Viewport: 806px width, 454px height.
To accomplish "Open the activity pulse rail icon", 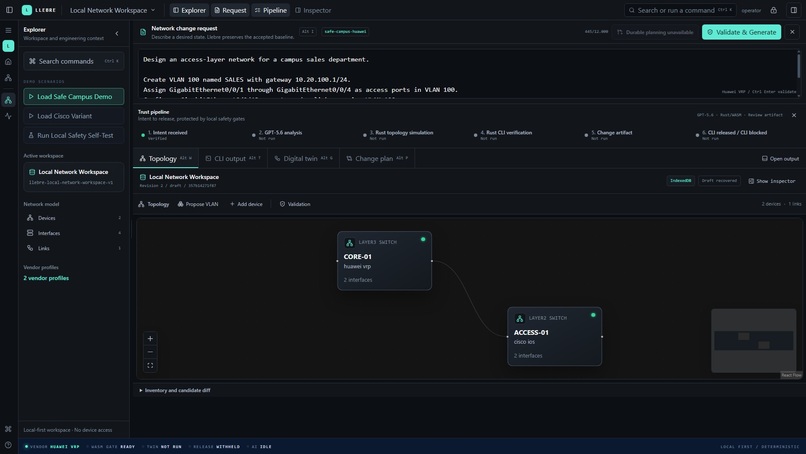I will (x=8, y=116).
